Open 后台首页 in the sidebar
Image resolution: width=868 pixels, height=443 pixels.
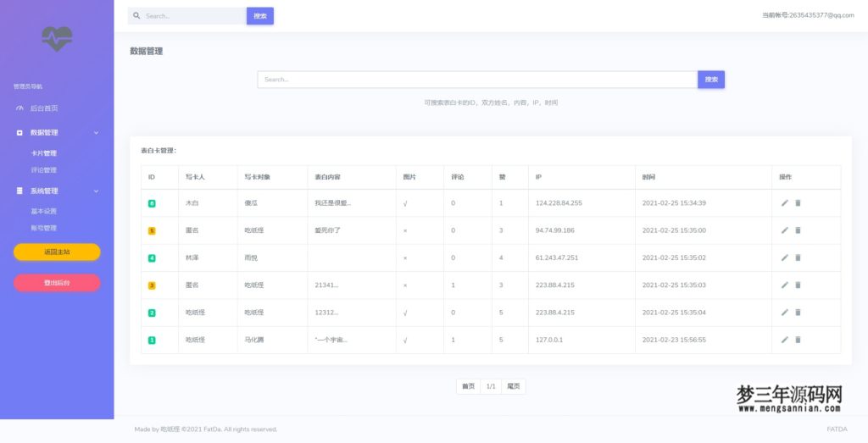pos(44,108)
